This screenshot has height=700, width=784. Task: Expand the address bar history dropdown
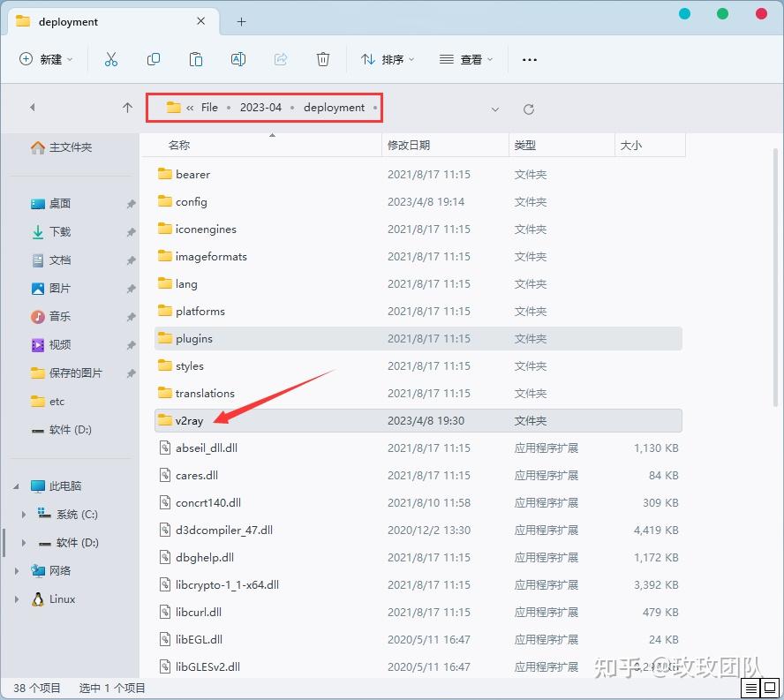tap(495, 109)
